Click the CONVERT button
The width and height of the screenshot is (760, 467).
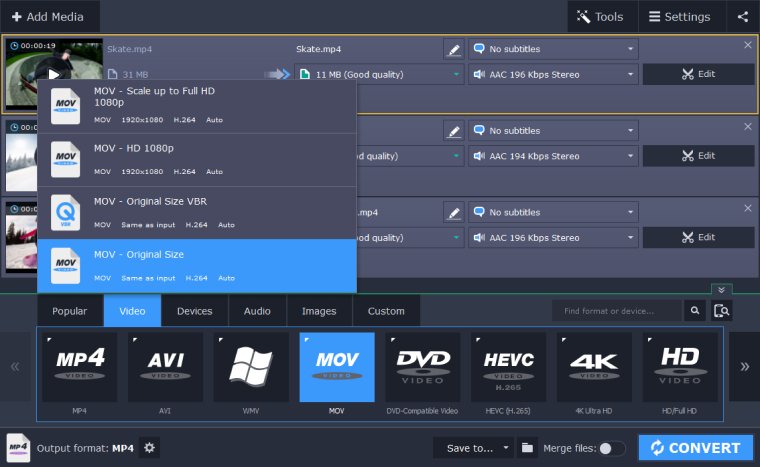click(696, 448)
